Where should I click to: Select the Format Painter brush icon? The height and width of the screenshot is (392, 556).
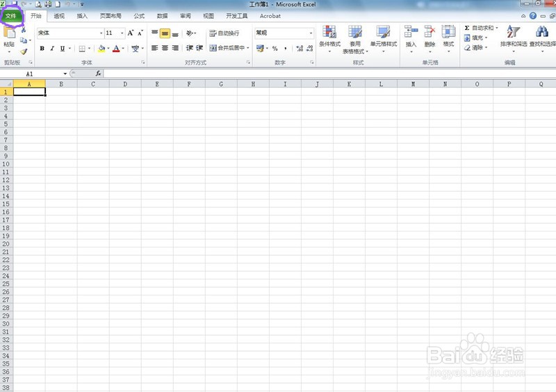click(24, 51)
